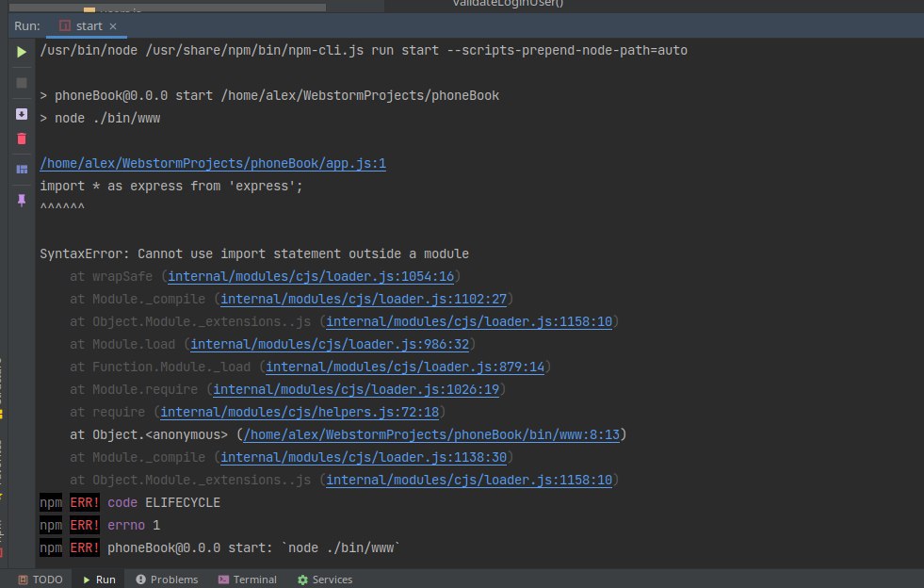Rerun the start configuration with green play icon
The height and width of the screenshot is (588, 924).
click(x=22, y=52)
